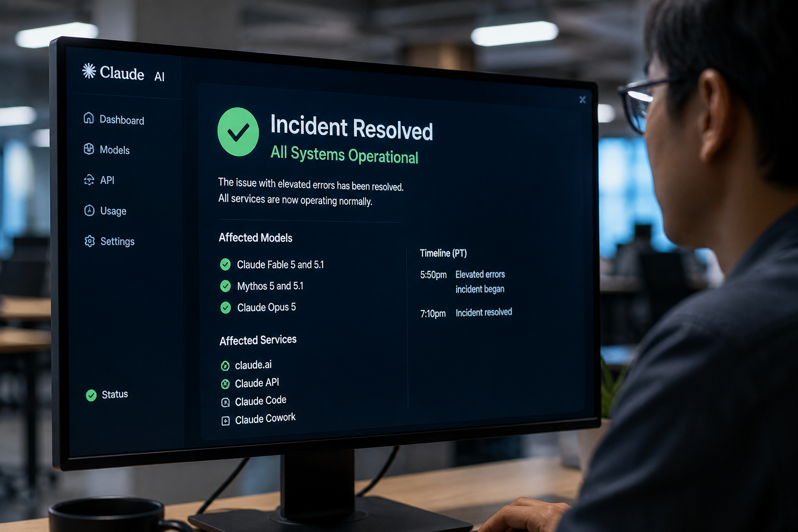Go to the Models section

point(107,150)
